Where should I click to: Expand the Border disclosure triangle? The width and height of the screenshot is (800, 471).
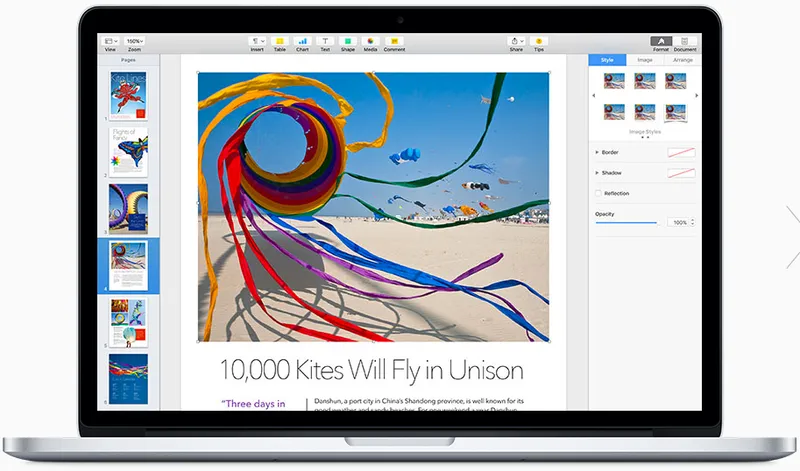tap(597, 152)
